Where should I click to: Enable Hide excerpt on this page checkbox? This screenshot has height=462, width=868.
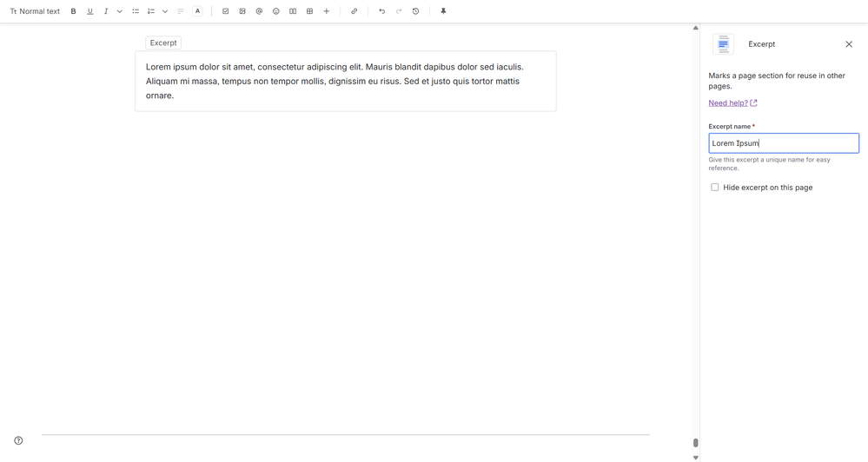point(715,188)
